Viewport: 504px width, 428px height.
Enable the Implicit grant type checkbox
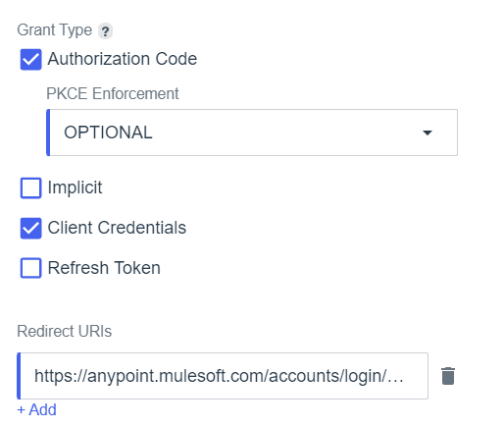[x=31, y=187]
